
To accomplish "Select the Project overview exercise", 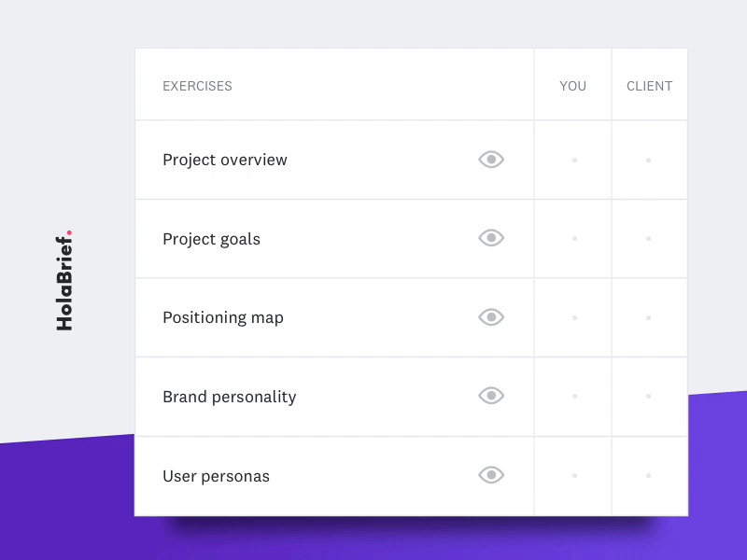I will point(225,160).
